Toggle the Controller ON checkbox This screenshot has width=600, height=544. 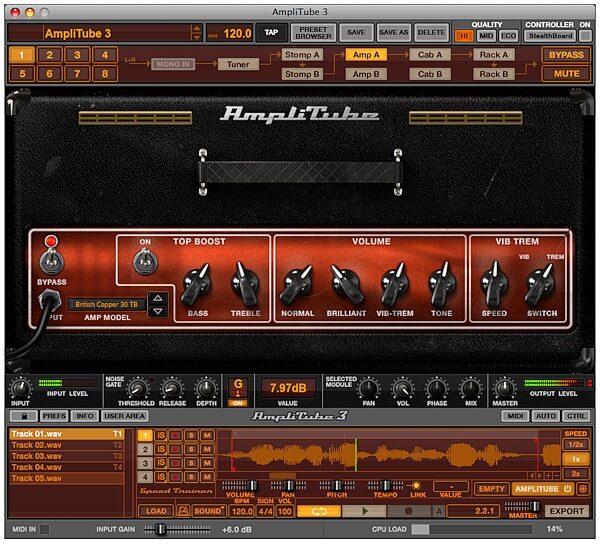click(584, 36)
